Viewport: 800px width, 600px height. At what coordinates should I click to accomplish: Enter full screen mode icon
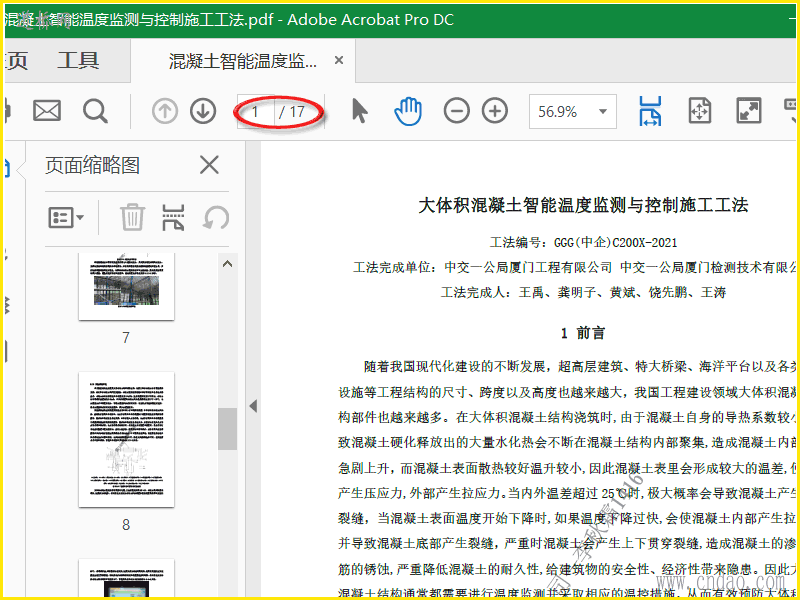click(x=748, y=111)
